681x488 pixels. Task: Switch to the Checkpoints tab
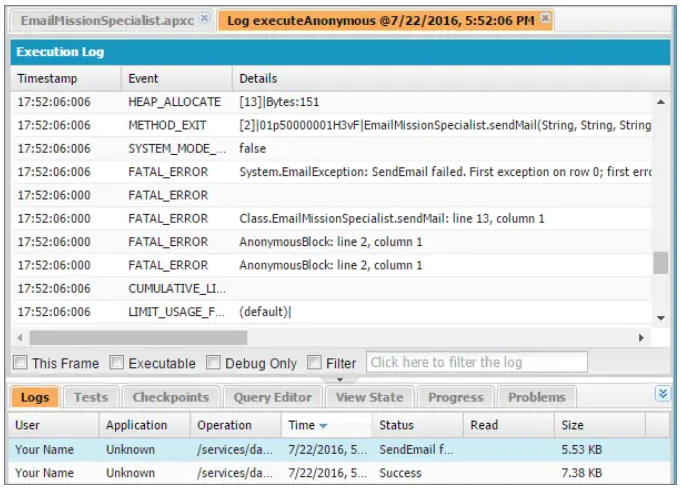point(171,397)
